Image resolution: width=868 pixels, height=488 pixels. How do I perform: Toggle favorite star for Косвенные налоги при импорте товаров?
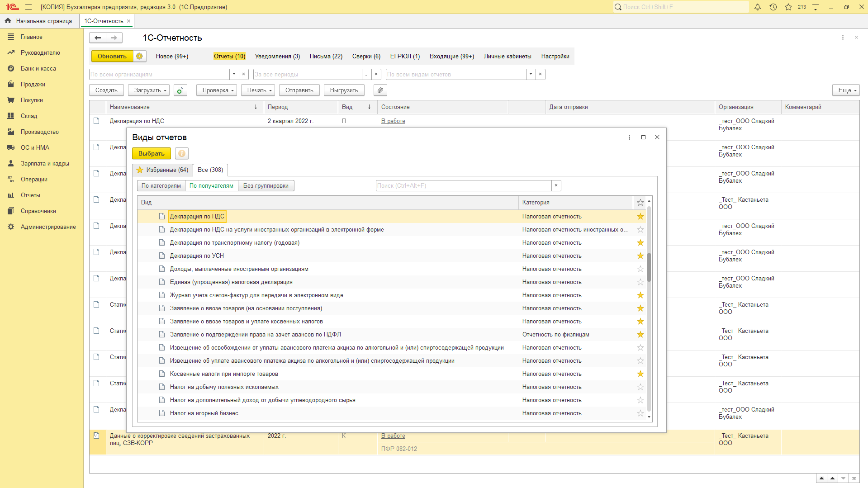(640, 374)
